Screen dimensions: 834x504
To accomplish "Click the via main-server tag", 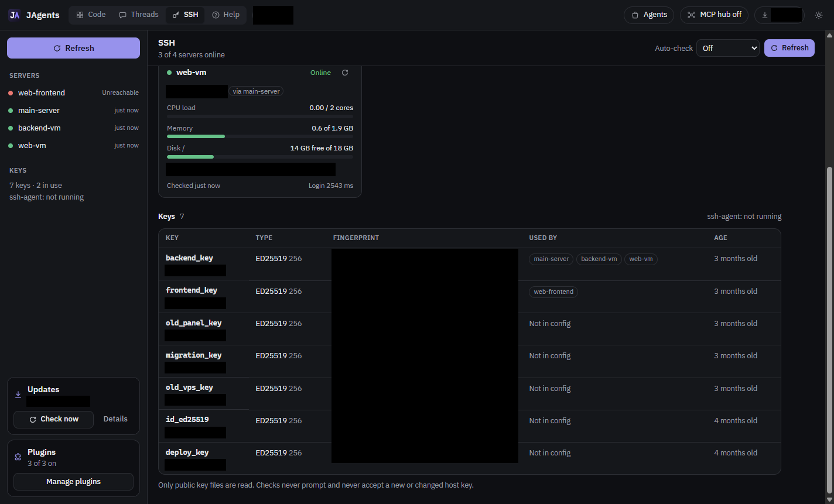I will coord(256,91).
